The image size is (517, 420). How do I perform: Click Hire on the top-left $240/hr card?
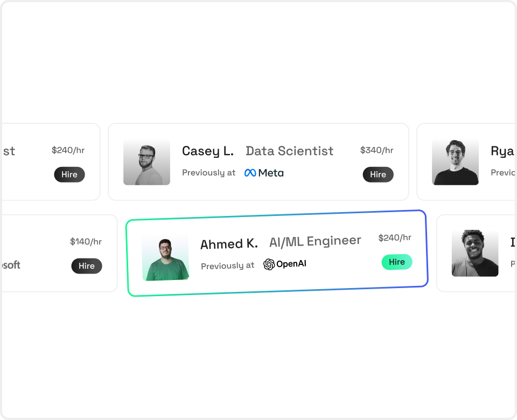[69, 174]
